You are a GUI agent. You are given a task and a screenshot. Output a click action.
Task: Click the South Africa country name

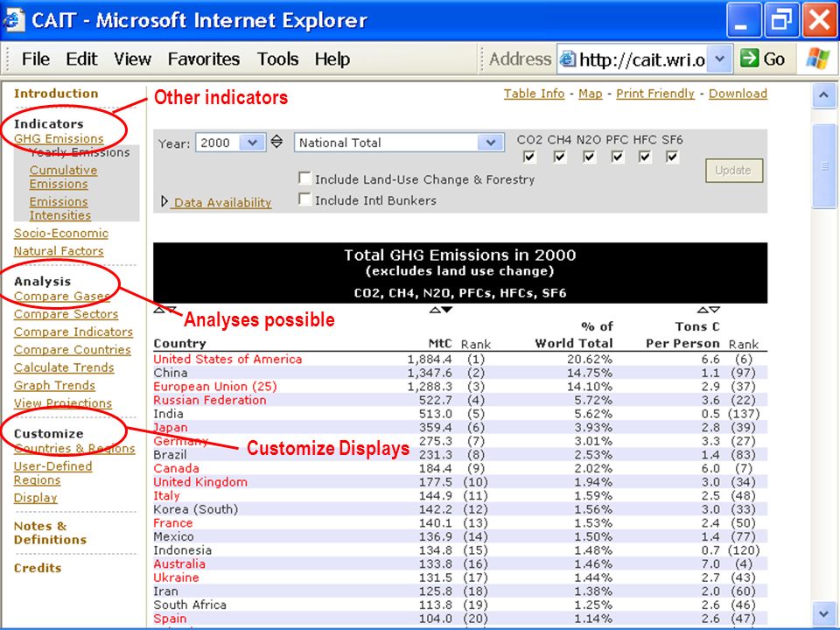pyautogui.click(x=190, y=605)
